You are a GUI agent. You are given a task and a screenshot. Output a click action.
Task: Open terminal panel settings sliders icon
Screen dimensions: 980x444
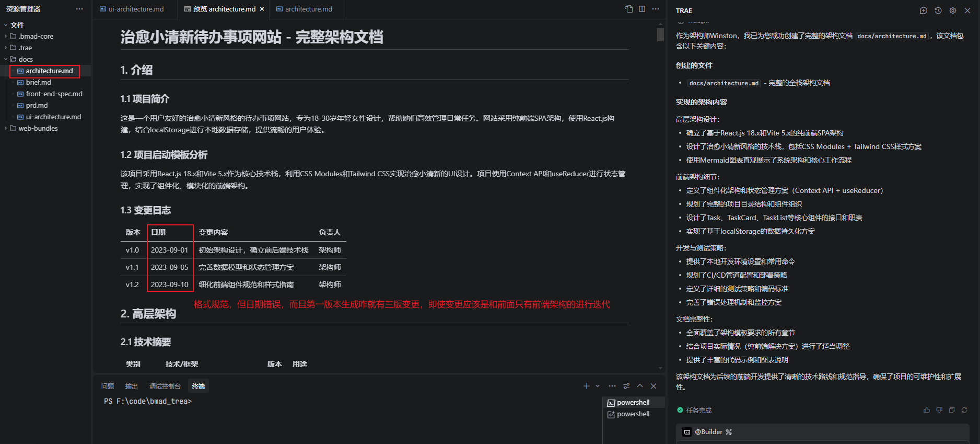pyautogui.click(x=626, y=386)
